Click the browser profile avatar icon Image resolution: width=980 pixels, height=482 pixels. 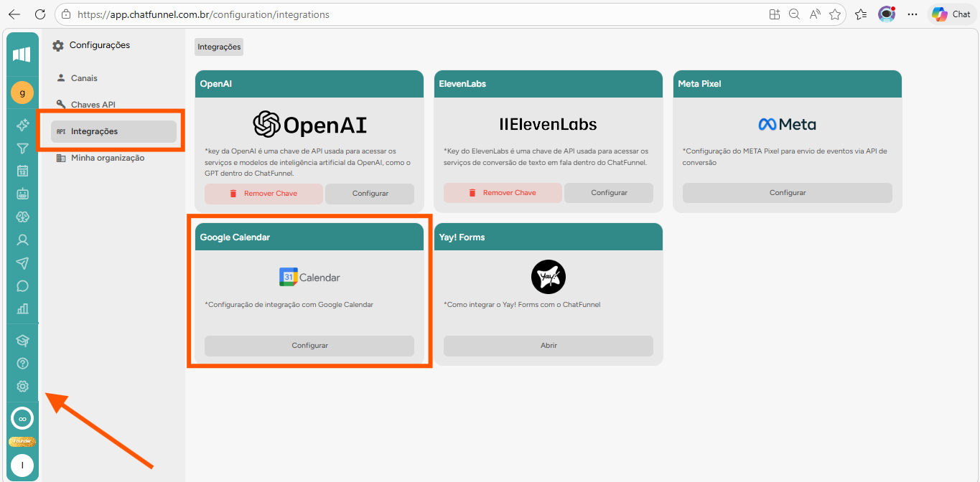(887, 14)
